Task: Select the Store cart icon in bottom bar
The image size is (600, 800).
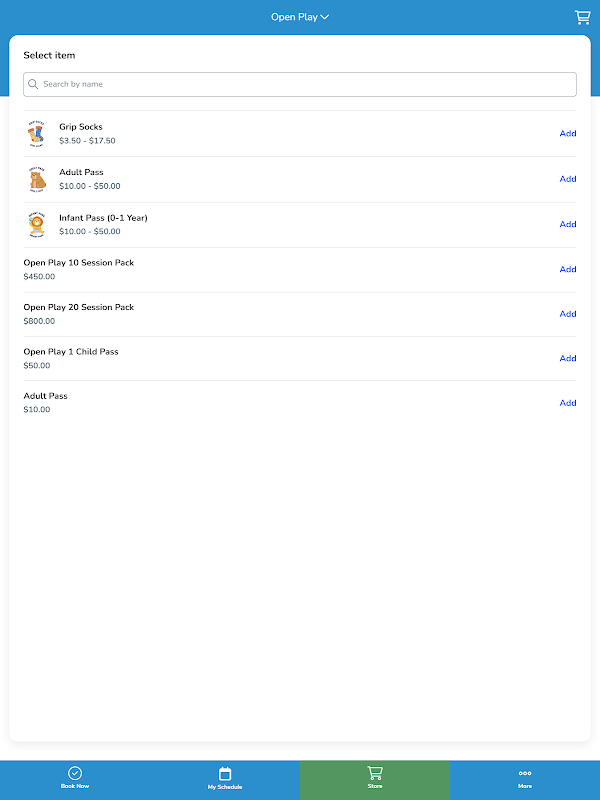Action: tap(375, 773)
